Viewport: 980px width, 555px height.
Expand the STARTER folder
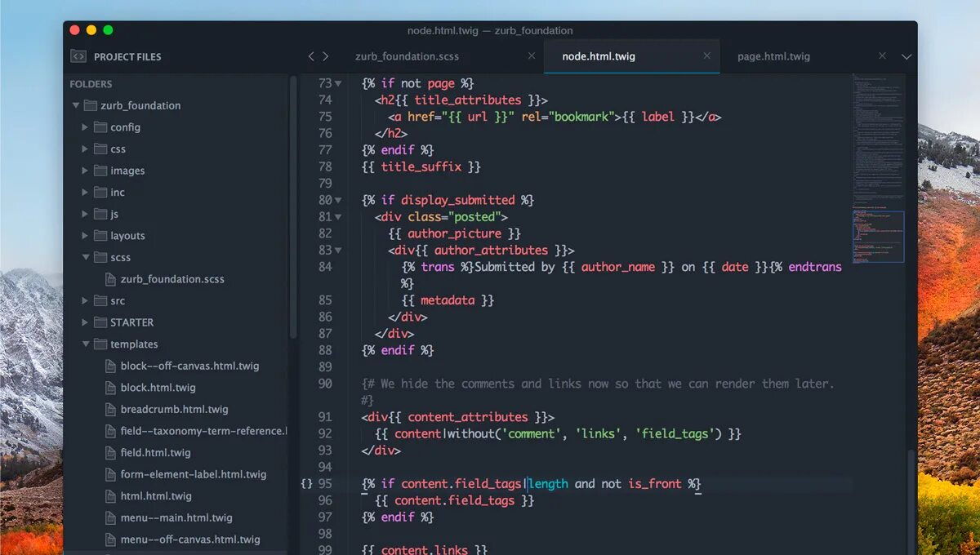[85, 322]
